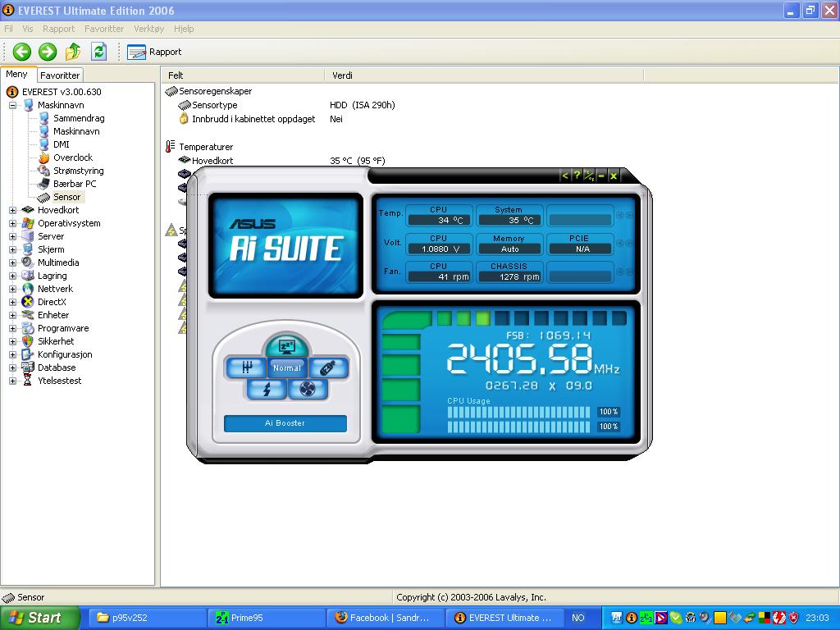Click the sleep monitor icon in Ai Suite
840x630 pixels.
point(287,347)
